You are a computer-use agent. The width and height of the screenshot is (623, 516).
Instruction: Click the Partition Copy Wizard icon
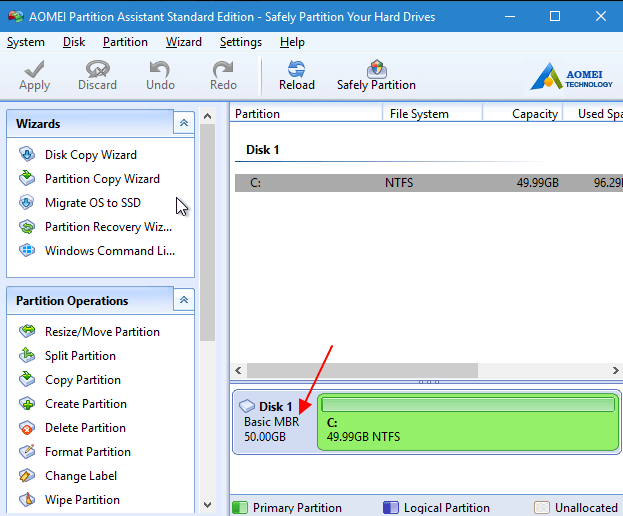(27, 178)
